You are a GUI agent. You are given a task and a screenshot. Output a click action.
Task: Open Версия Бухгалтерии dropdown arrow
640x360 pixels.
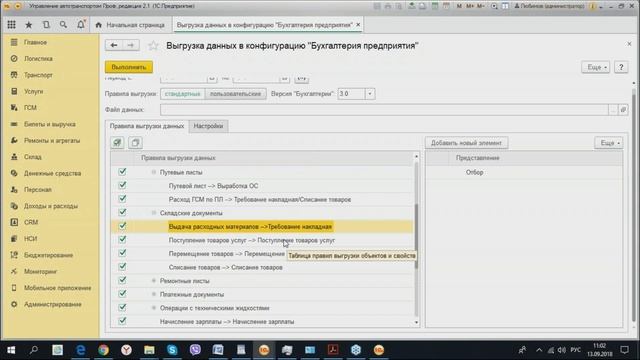[369, 94]
